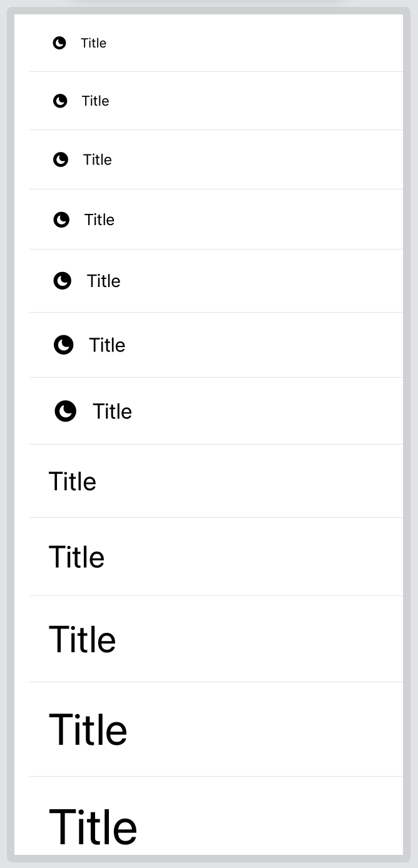Click the Title text in the eleventh row
The image size is (418, 868).
[88, 729]
